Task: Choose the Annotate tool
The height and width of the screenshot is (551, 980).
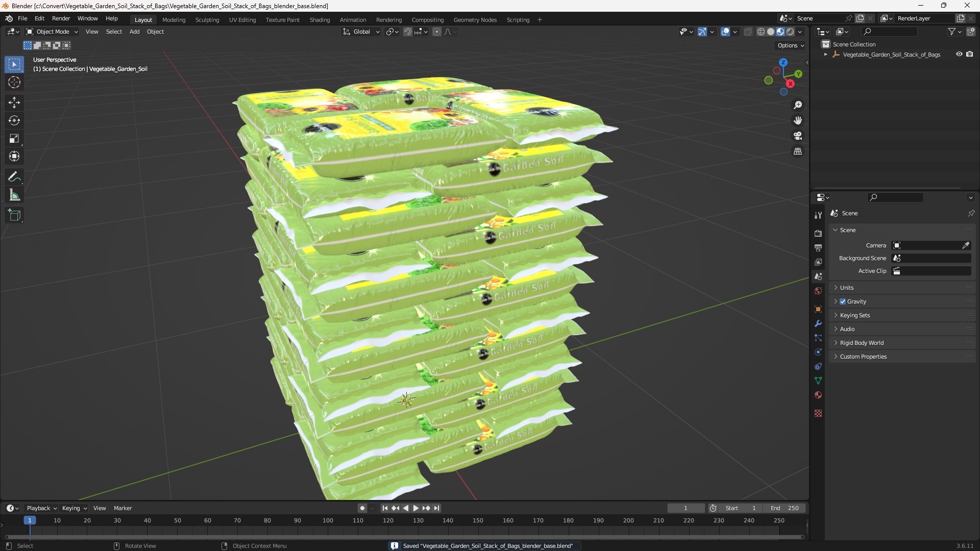Action: point(14,177)
